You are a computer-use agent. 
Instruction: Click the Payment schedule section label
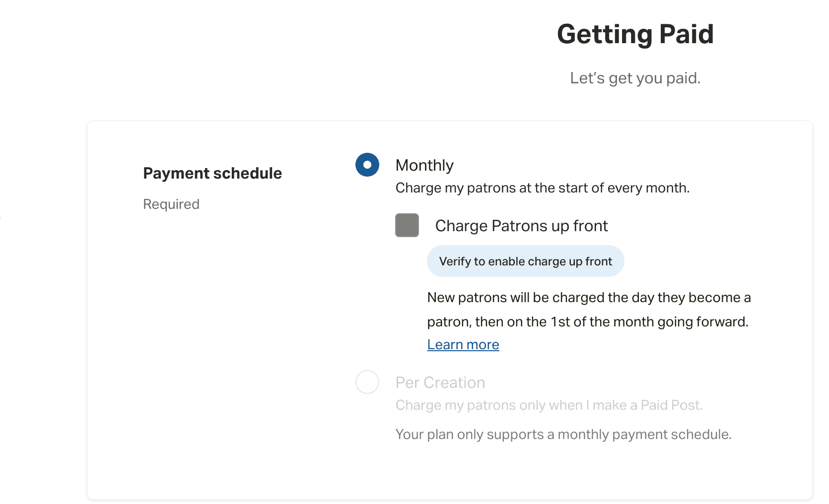(x=212, y=173)
